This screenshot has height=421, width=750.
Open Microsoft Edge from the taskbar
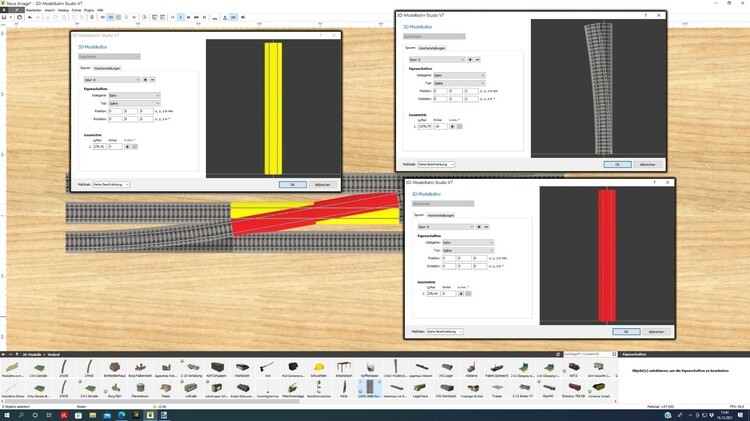coord(121,415)
